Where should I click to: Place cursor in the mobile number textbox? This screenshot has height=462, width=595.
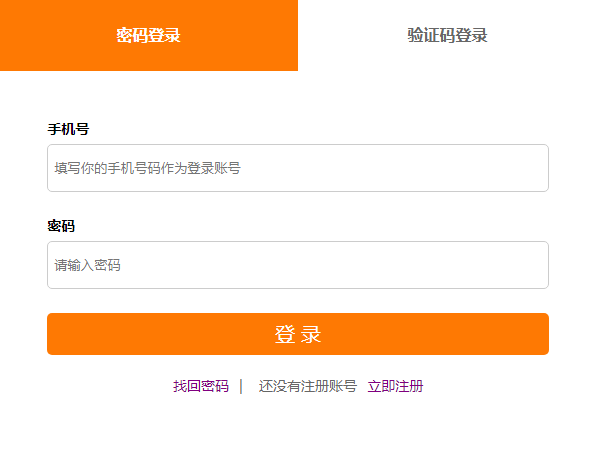point(298,168)
